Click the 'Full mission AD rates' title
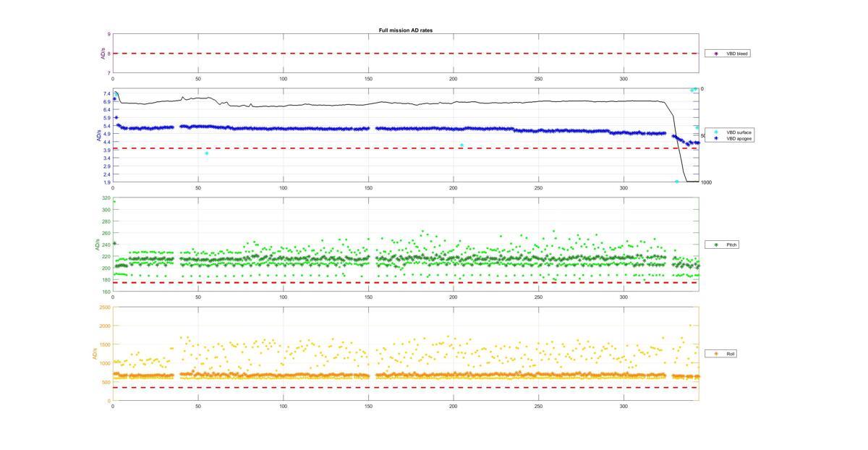 click(406, 30)
